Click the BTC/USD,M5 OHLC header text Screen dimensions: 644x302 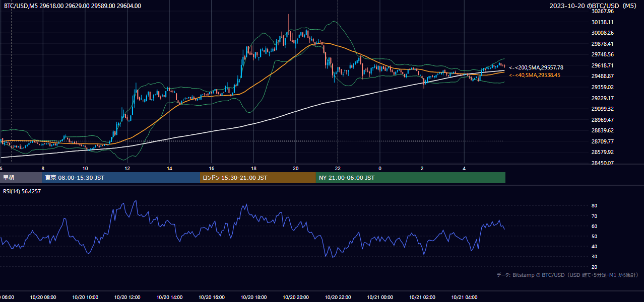tap(73, 6)
